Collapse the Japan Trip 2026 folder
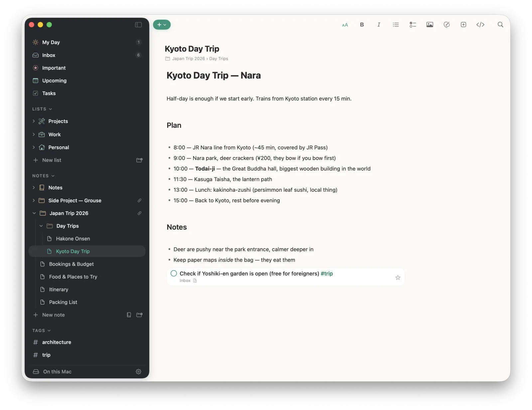Screen dimensions: 532x410 tap(34, 213)
